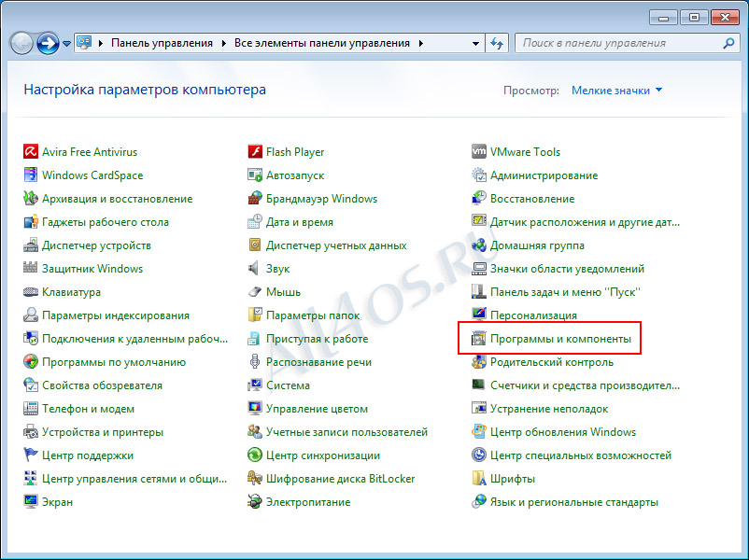
Task: Open the Родительский контроль icon
Action: tap(479, 362)
